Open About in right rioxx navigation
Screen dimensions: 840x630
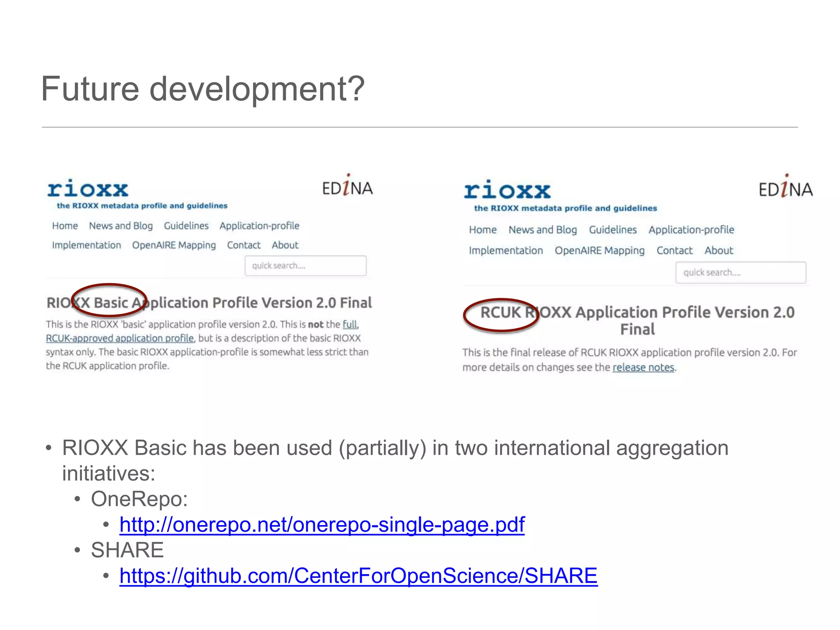pos(719,251)
